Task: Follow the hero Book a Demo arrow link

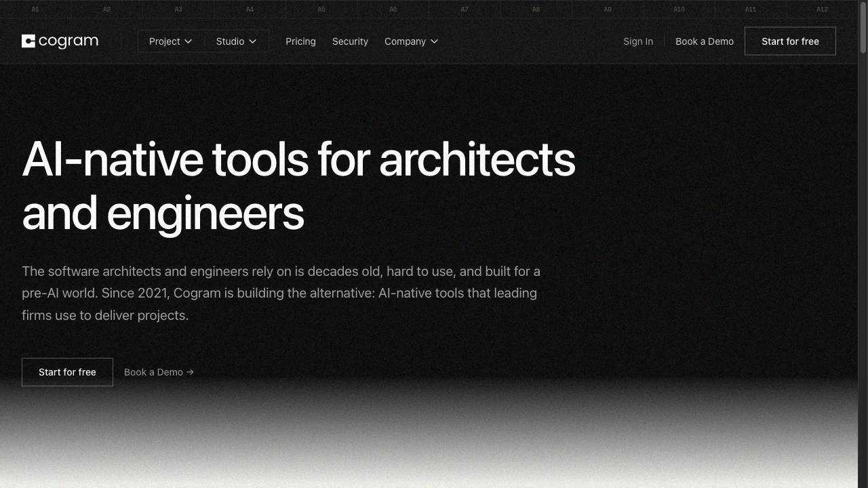Action: pyautogui.click(x=159, y=372)
